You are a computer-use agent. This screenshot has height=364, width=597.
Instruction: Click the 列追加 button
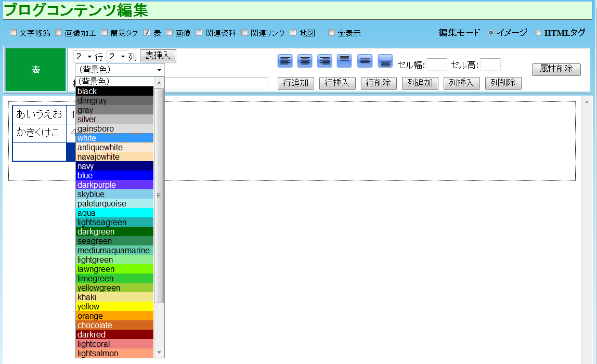point(420,83)
